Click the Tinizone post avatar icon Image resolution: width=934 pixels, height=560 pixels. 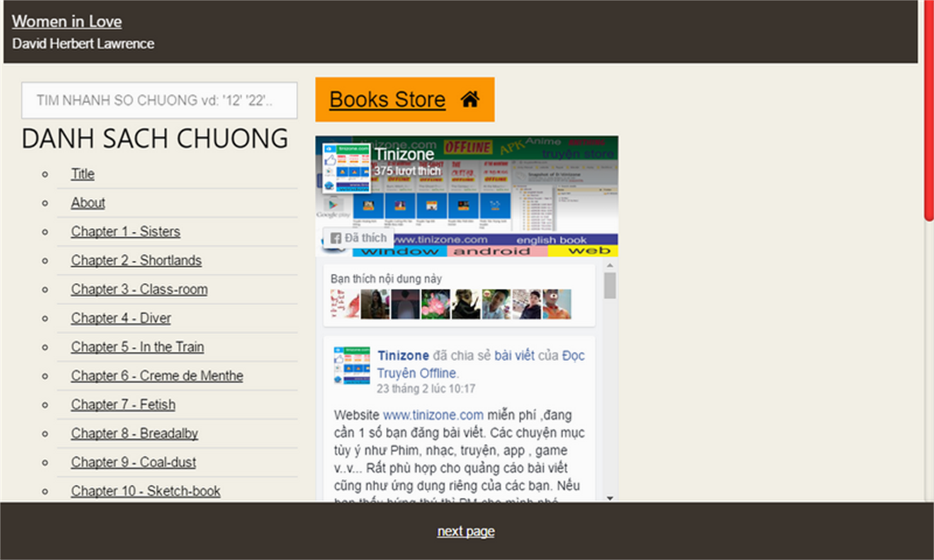pyautogui.click(x=351, y=365)
